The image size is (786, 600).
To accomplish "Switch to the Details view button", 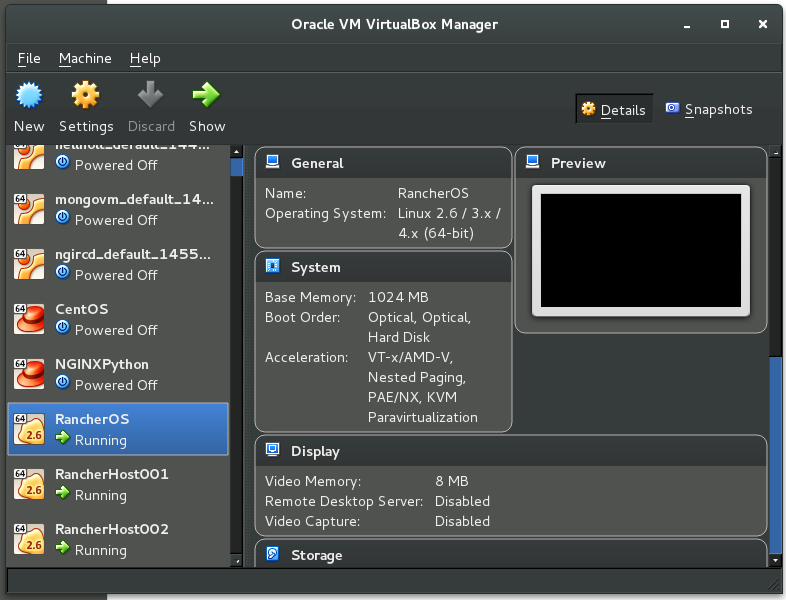I will pyautogui.click(x=614, y=109).
